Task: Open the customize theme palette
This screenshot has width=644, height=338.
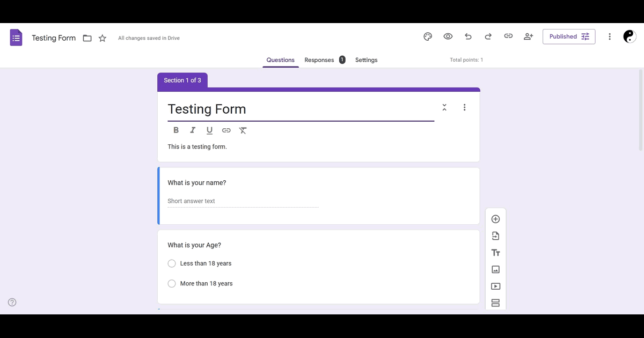Action: [428, 36]
